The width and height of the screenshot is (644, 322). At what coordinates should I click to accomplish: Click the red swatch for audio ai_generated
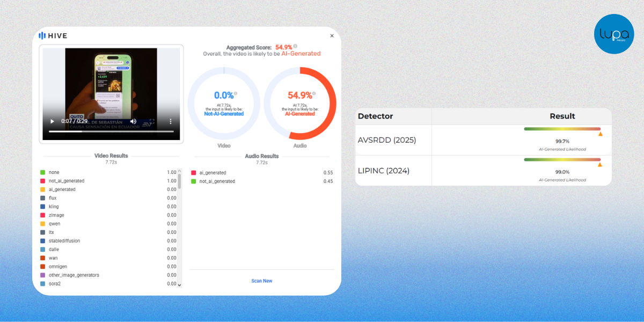[193, 173]
